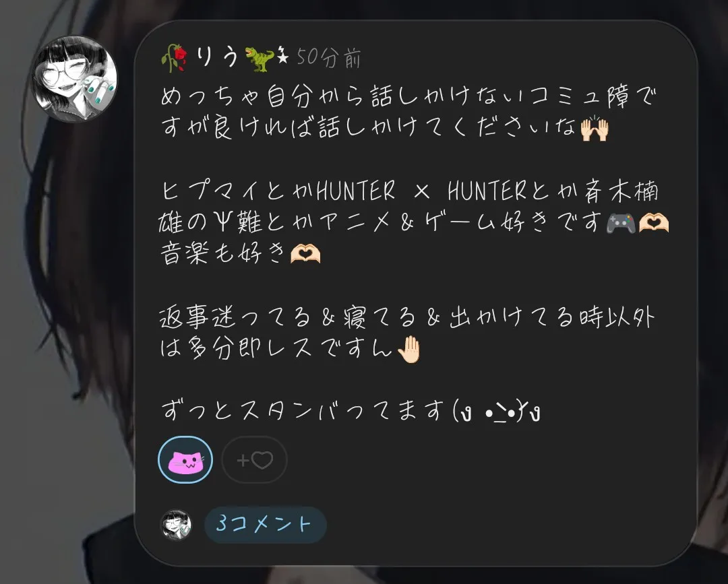Add a new heart reaction
The image size is (728, 584).
tap(254, 459)
